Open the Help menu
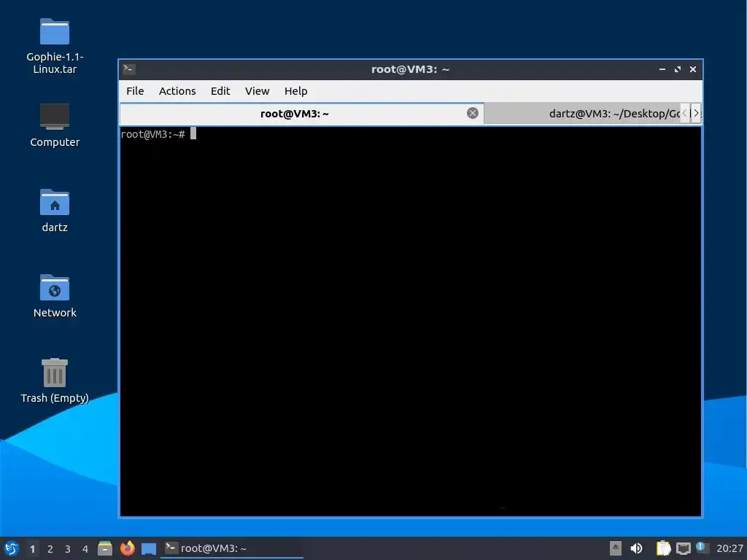Screen dimensions: 747x560 pyautogui.click(x=296, y=91)
